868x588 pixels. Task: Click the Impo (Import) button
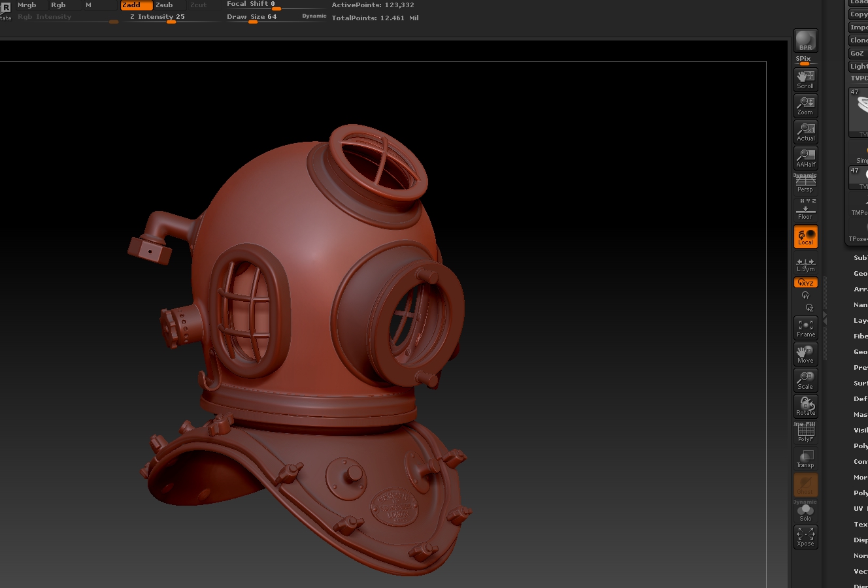[858, 27]
